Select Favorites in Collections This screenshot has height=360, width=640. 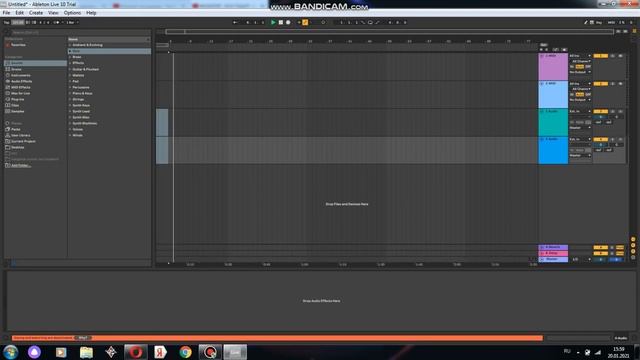coord(18,45)
